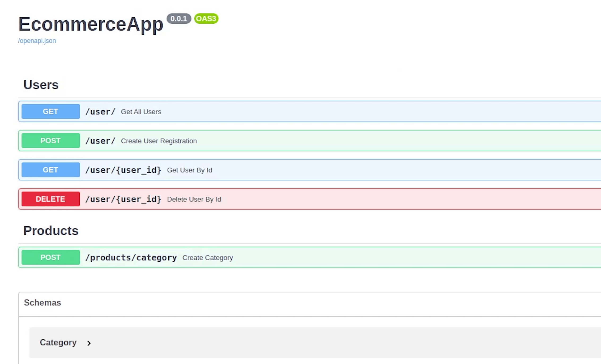This screenshot has width=601, height=364.
Task: Open the /openapi.json link
Action: pyautogui.click(x=37, y=41)
